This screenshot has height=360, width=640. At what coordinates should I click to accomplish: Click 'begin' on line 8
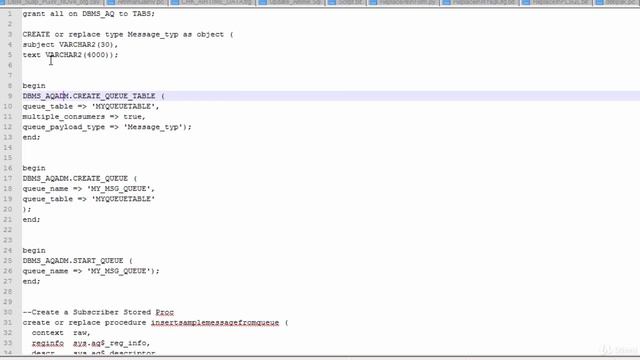[34, 86]
